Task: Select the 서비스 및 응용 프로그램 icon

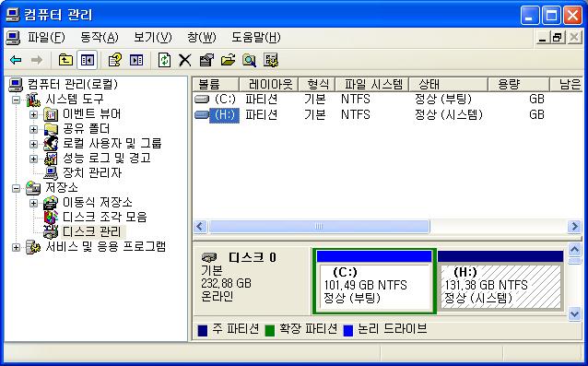Action: [33, 247]
